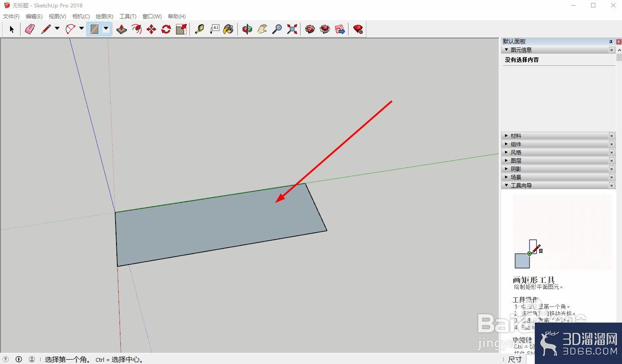Expand the 风格 panel

[x=506, y=152]
